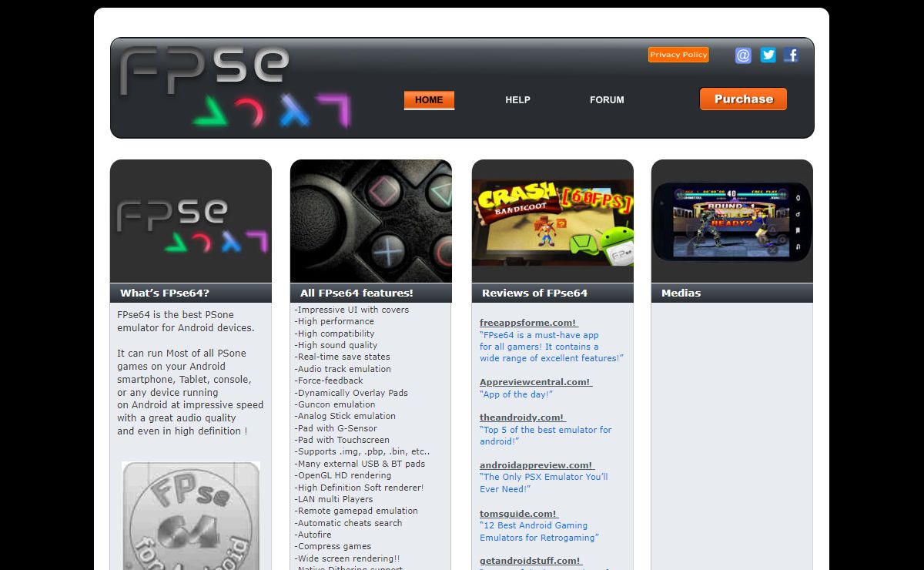Open the Twitter icon link

click(768, 55)
